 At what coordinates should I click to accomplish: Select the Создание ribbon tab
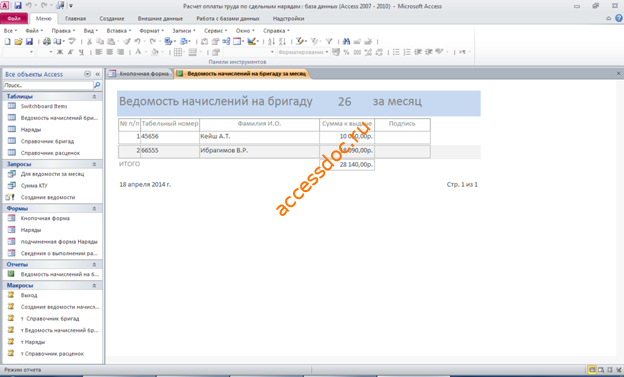point(112,19)
